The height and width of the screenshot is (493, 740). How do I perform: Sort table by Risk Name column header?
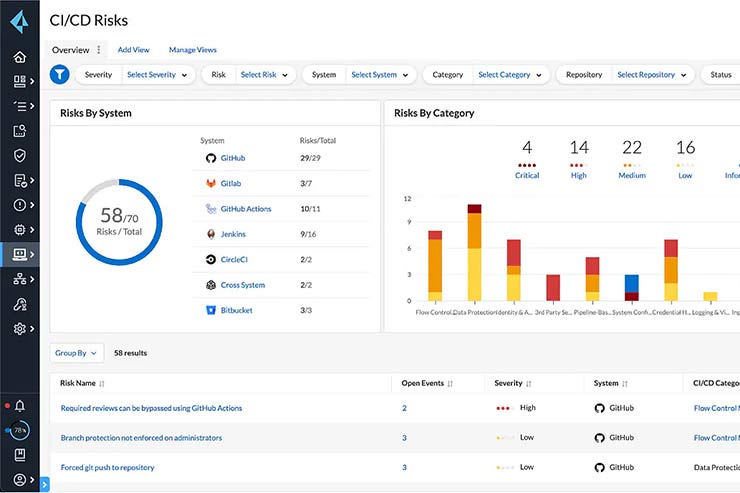click(77, 383)
